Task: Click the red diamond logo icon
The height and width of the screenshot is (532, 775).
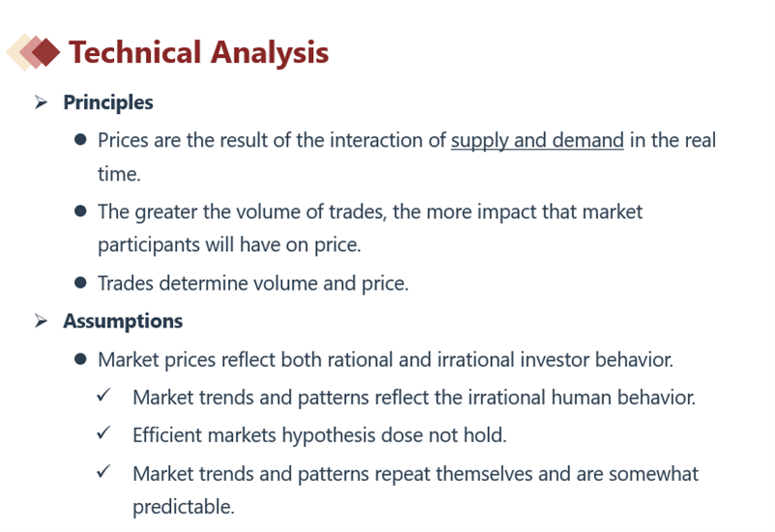Action: click(x=33, y=52)
